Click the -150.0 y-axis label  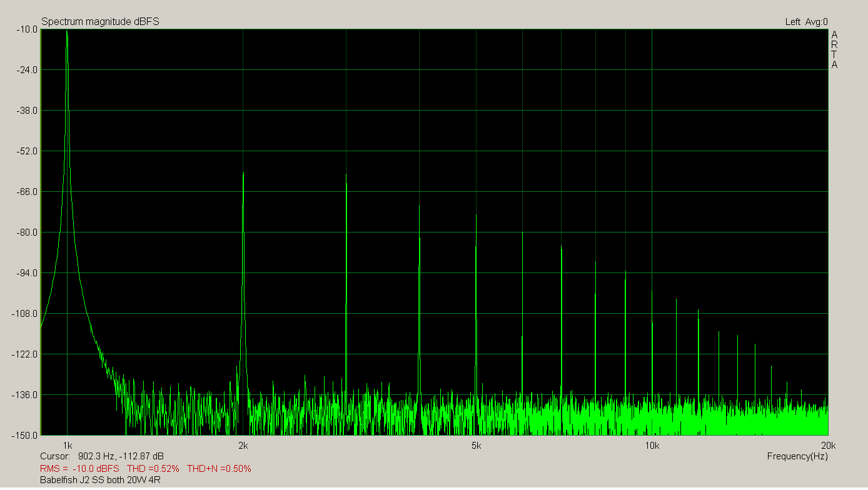pyautogui.click(x=24, y=435)
